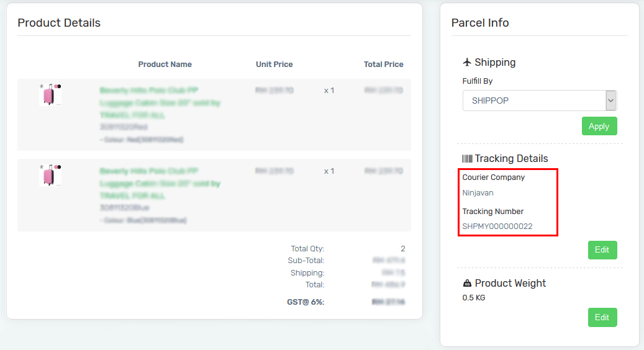This screenshot has height=350, width=644.
Task: Edit the tracking details
Action: click(602, 250)
